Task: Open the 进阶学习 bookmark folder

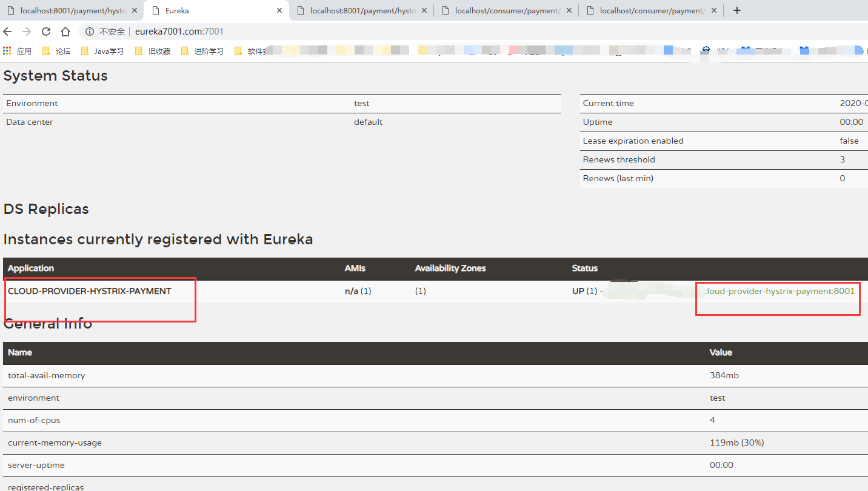Action: 202,52
